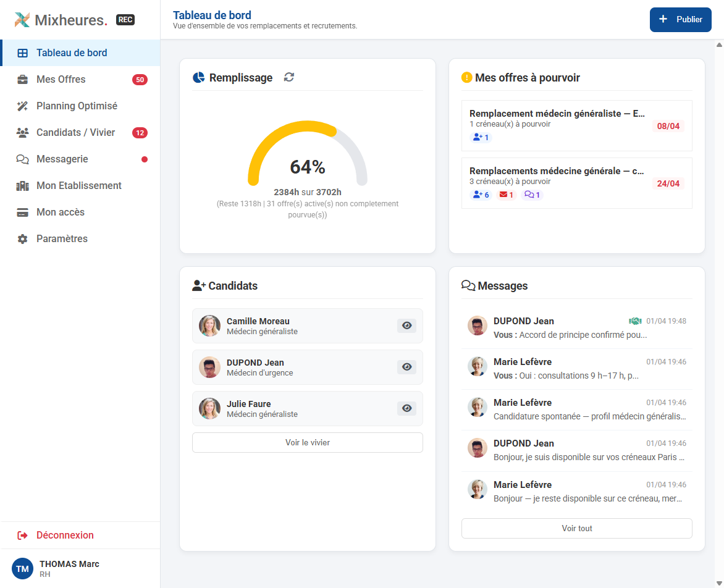Click THOMAS Marc user name in the sidebar
The image size is (724, 588).
coord(69,564)
